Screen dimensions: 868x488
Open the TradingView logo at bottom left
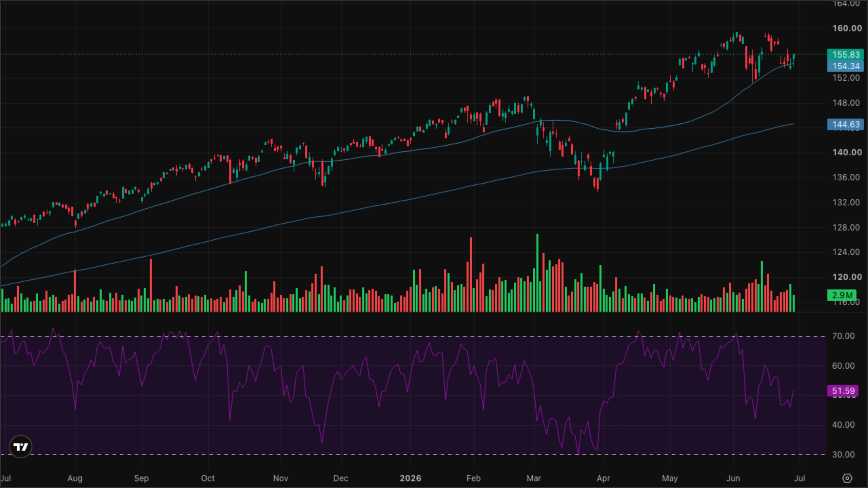(x=21, y=447)
